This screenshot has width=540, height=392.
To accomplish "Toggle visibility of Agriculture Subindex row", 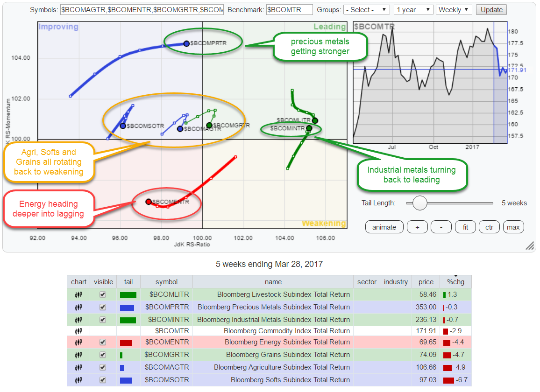I will pos(102,368).
